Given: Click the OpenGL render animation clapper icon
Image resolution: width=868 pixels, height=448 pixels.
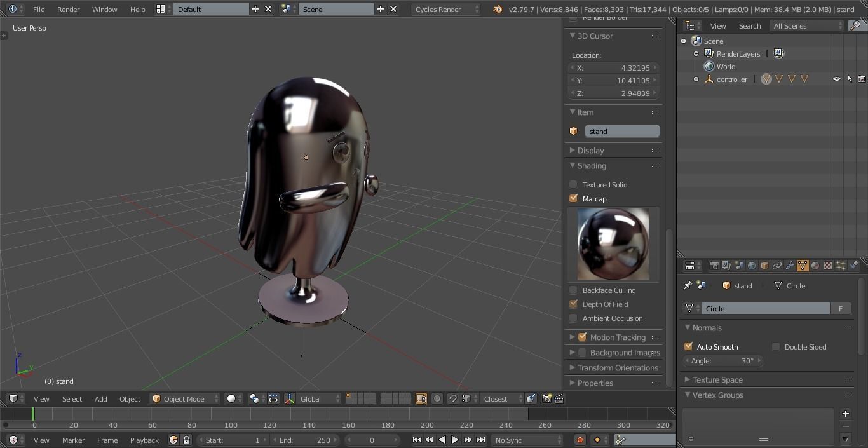Looking at the screenshot, I should click(x=559, y=399).
